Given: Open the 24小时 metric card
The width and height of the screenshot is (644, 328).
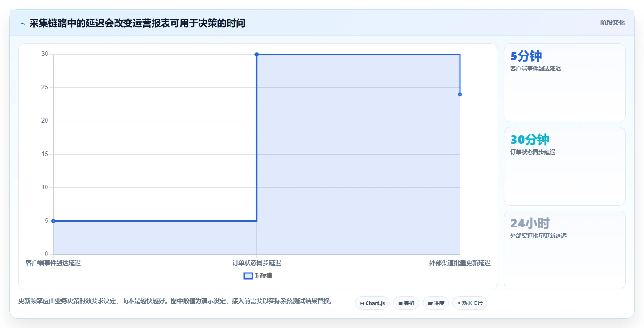Looking at the screenshot, I should (564, 250).
